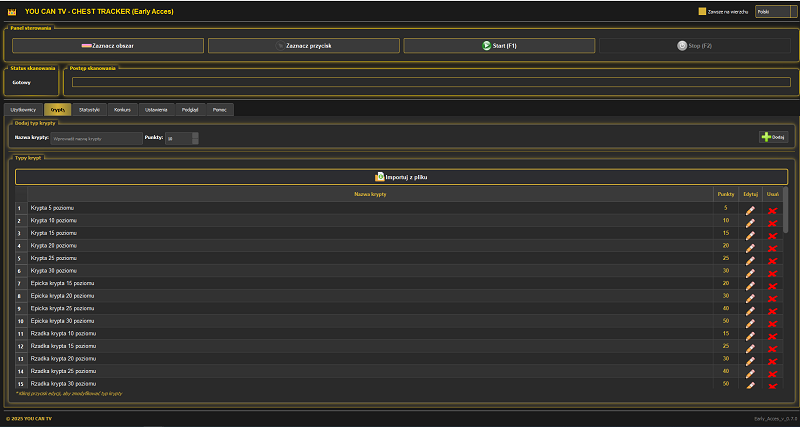Viewport: 800px width, 427px height.
Task: Edit Epicka krypta 25 poziomu pencil icon
Action: click(749, 311)
